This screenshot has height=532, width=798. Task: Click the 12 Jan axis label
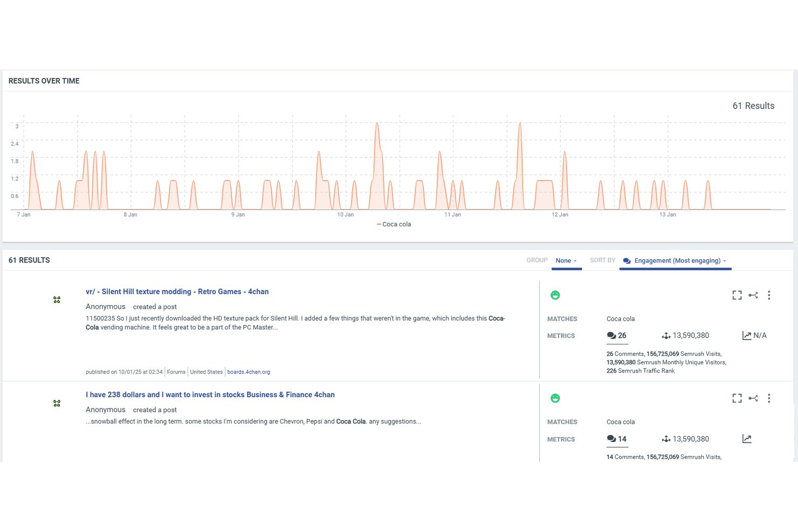pyautogui.click(x=560, y=215)
